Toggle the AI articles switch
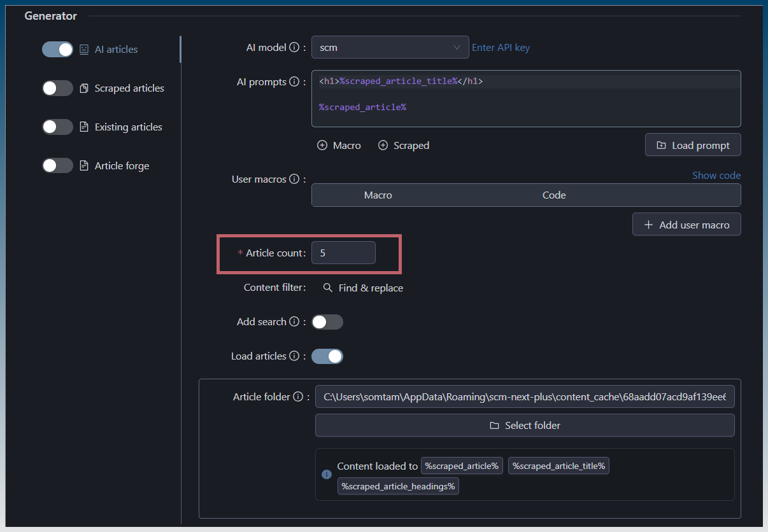The image size is (768, 532). [57, 49]
